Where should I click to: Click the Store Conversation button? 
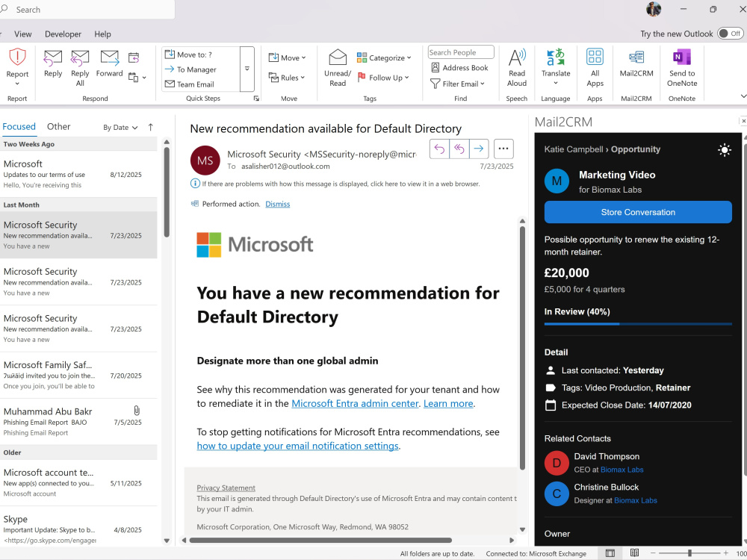pyautogui.click(x=638, y=212)
